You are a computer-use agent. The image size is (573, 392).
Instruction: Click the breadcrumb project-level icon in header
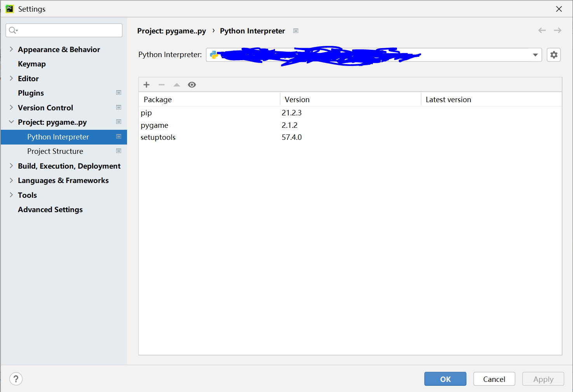click(x=296, y=31)
